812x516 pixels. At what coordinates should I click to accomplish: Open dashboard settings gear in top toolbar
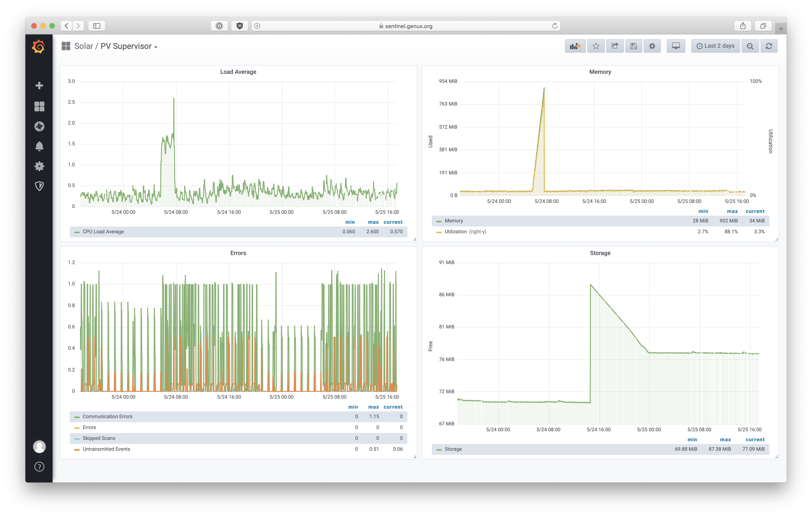[x=652, y=46]
